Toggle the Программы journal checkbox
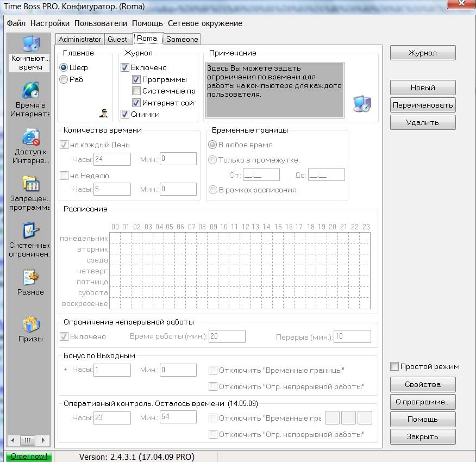 pos(136,79)
